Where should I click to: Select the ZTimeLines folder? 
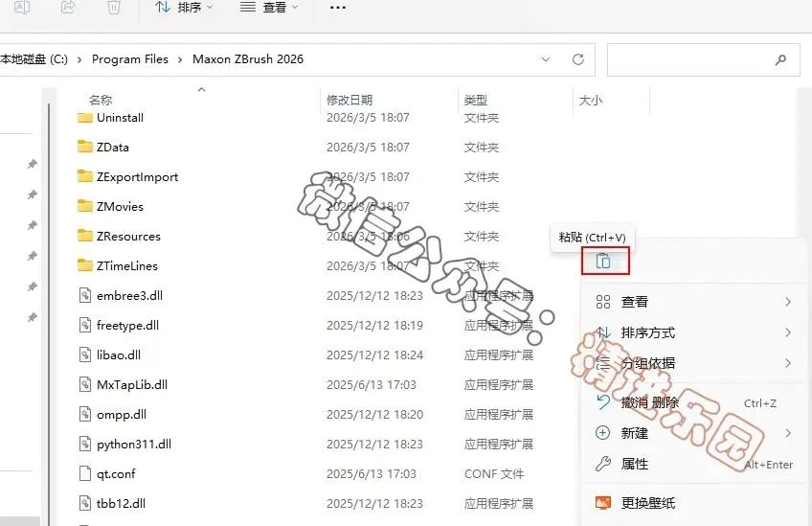point(126,265)
